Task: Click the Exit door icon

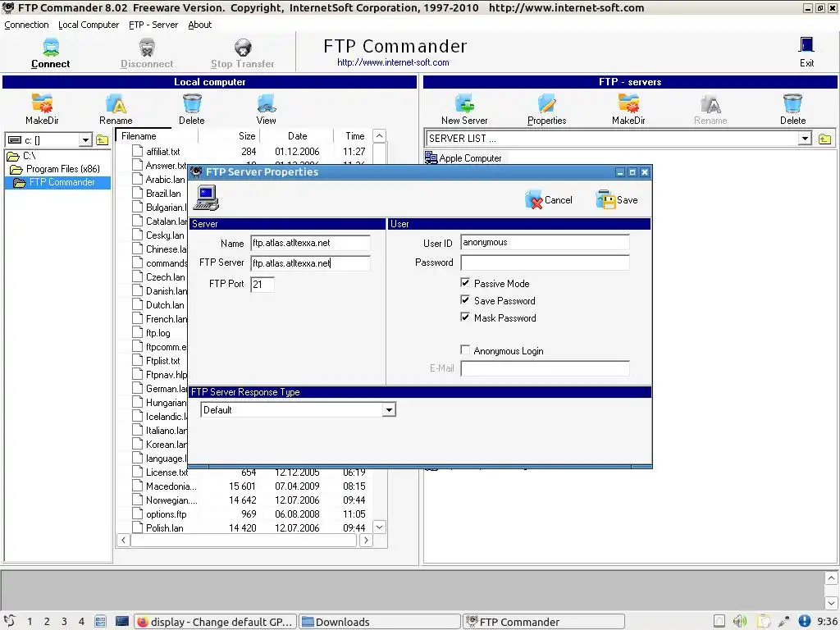Action: point(806,45)
